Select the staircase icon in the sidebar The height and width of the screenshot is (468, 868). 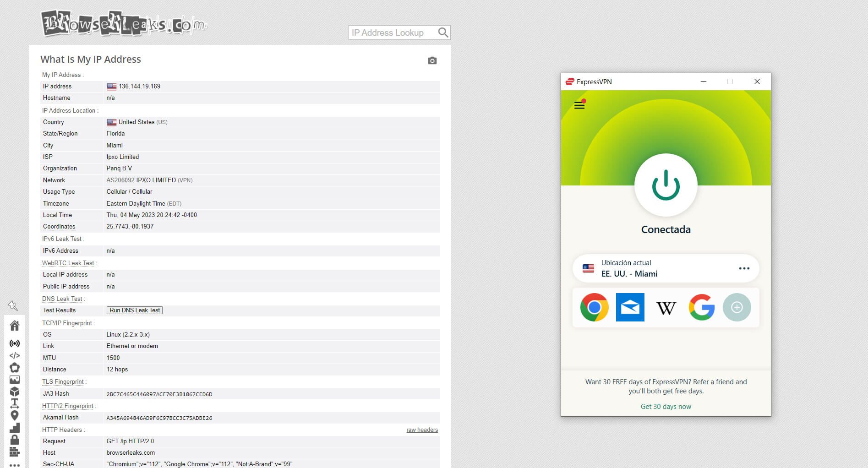pos(15,428)
